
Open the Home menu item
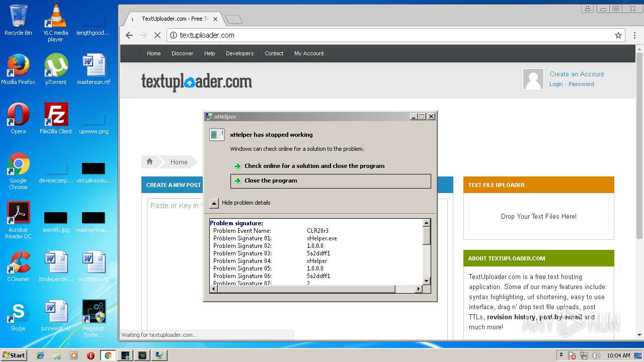(x=154, y=53)
